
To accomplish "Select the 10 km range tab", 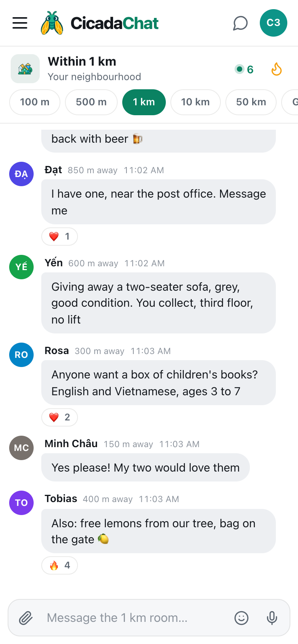I will [x=196, y=102].
